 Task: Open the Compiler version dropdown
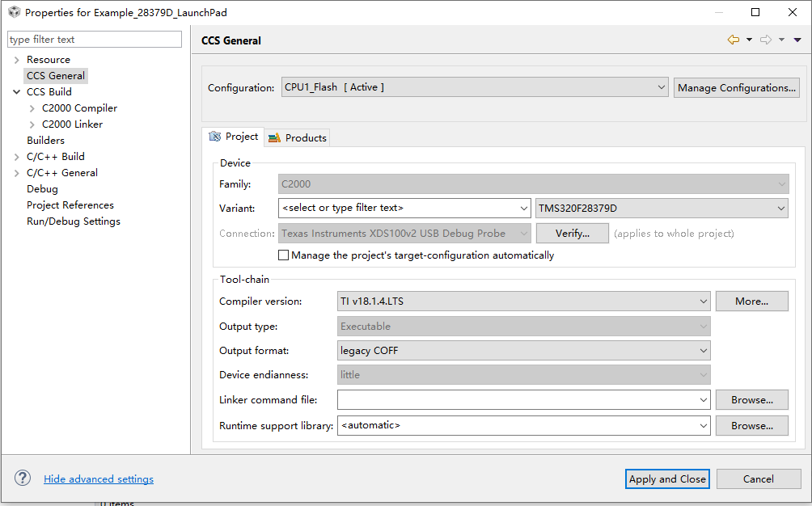pyautogui.click(x=523, y=301)
